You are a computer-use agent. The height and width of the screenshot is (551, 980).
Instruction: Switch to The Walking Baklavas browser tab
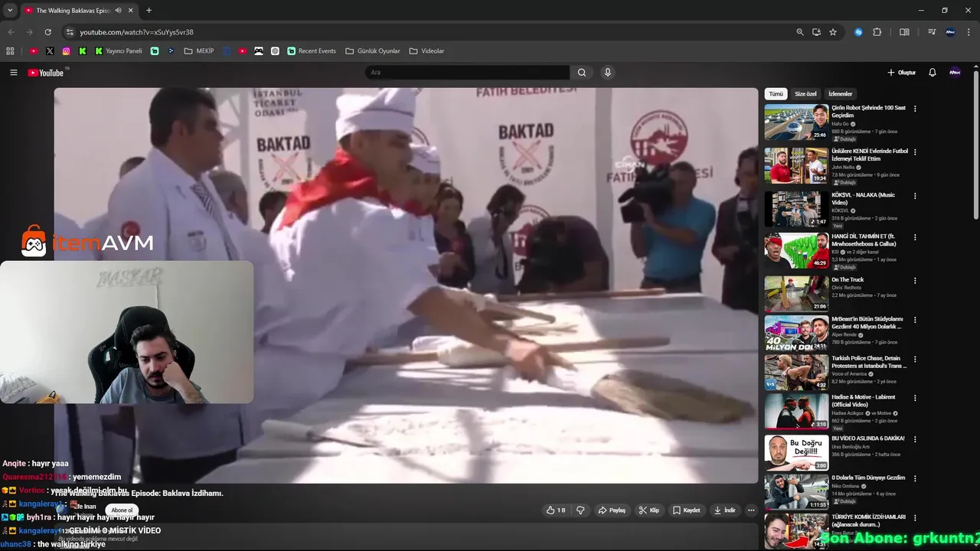click(78, 11)
